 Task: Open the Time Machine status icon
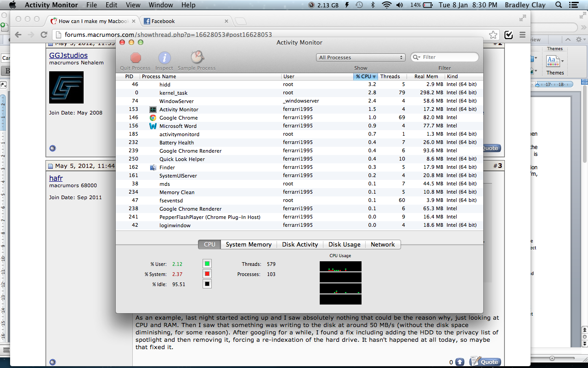(x=359, y=5)
